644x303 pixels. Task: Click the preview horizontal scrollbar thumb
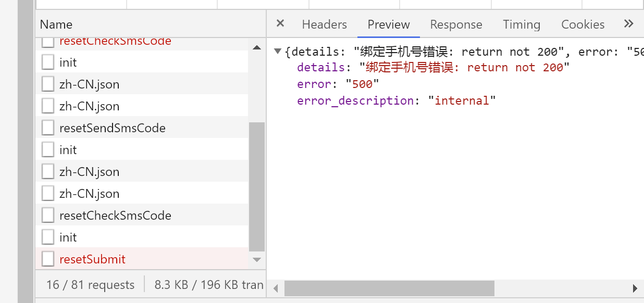pyautogui.click(x=389, y=288)
